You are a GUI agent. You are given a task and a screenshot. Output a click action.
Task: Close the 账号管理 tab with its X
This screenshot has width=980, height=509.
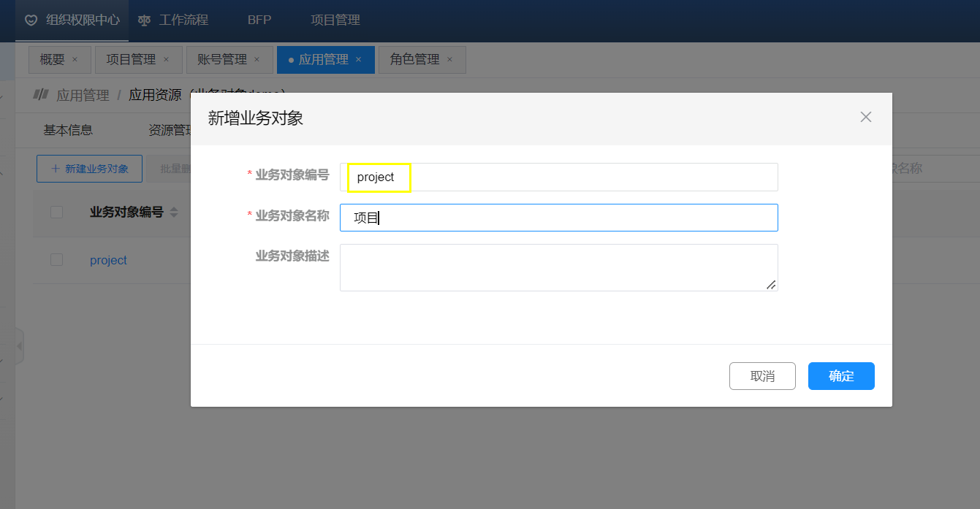pos(257,60)
